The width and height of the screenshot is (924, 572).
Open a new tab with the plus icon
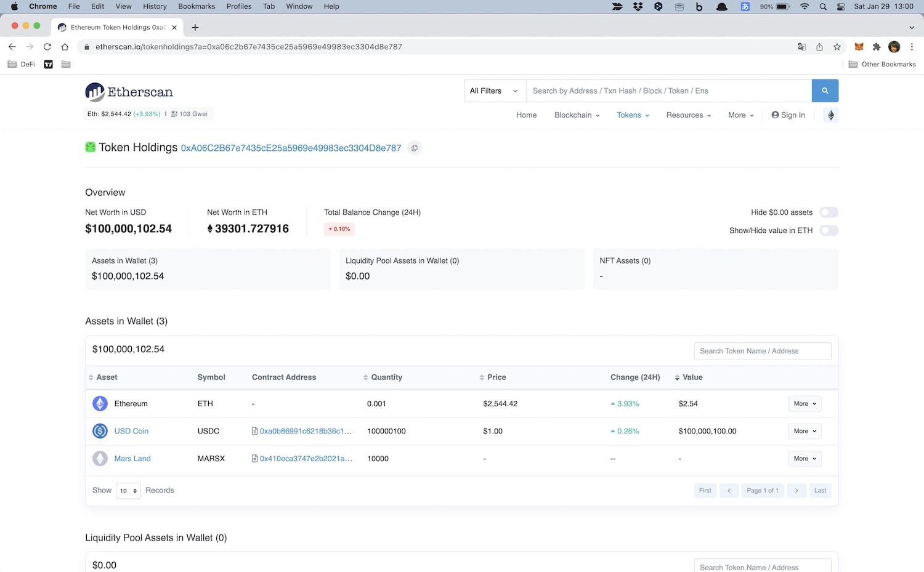pos(195,27)
